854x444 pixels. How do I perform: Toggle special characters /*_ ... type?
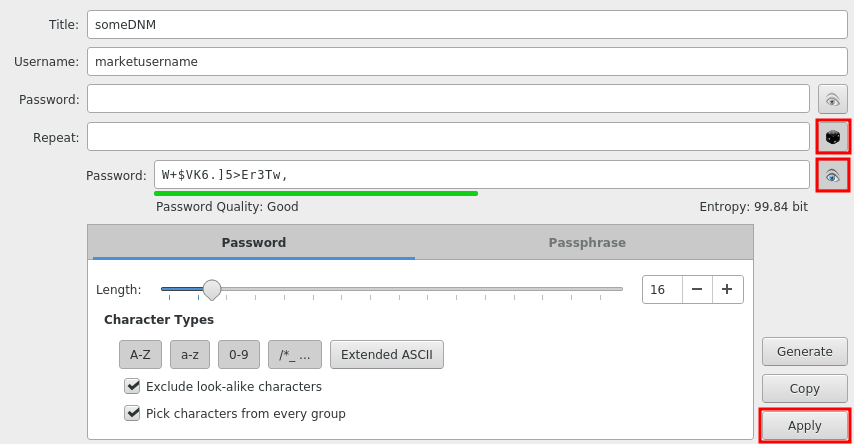pos(295,354)
